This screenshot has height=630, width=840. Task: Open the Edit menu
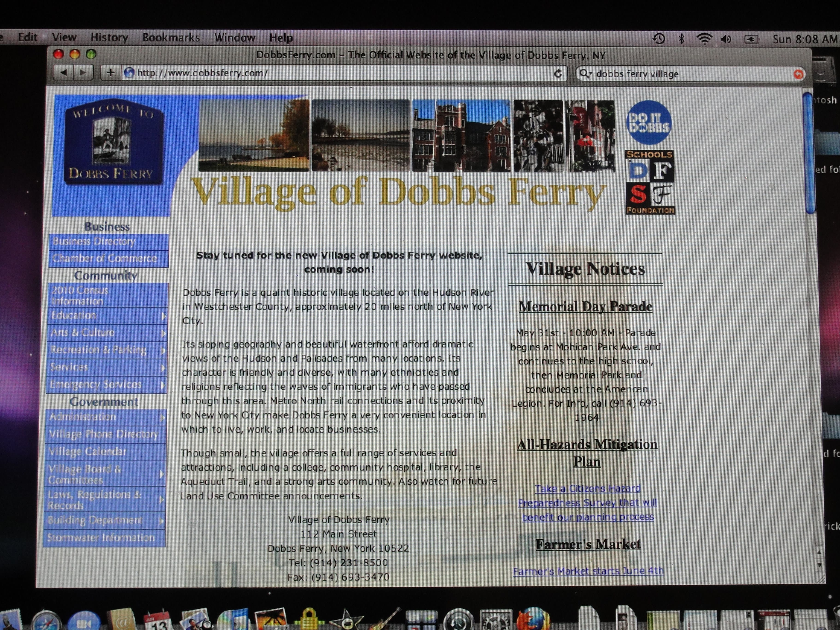click(28, 37)
